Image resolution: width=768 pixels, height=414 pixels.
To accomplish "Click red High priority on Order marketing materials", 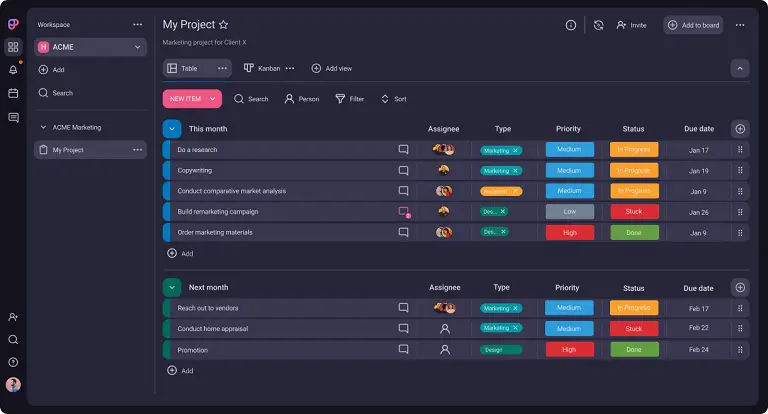I will [569, 233].
